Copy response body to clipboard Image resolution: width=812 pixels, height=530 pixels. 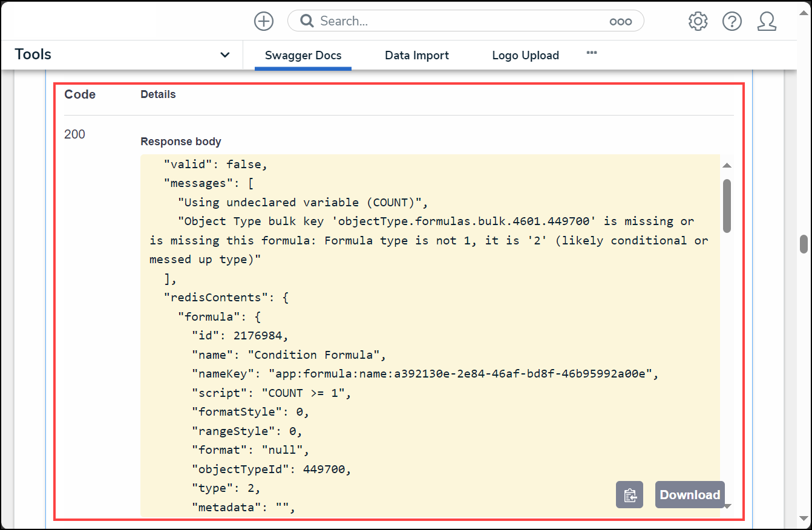tap(629, 495)
